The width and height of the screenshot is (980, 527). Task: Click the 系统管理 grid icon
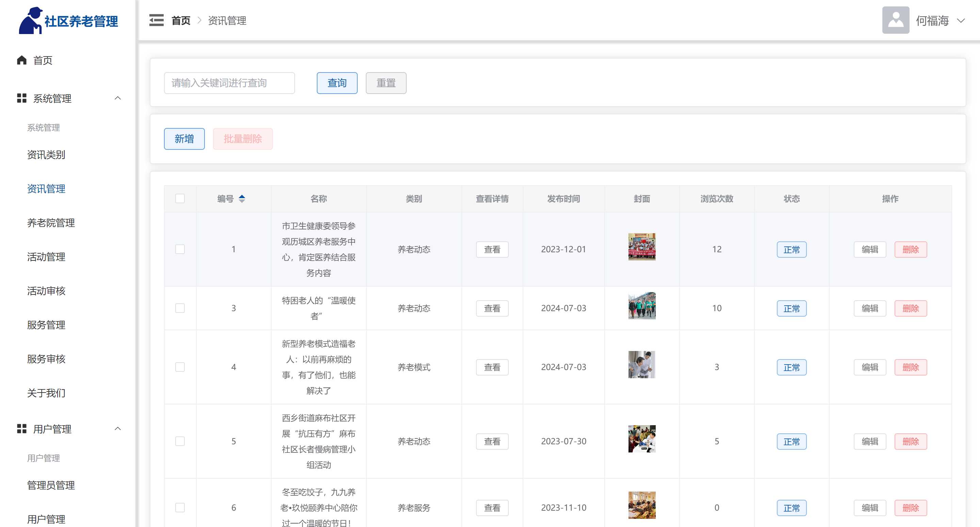(22, 98)
